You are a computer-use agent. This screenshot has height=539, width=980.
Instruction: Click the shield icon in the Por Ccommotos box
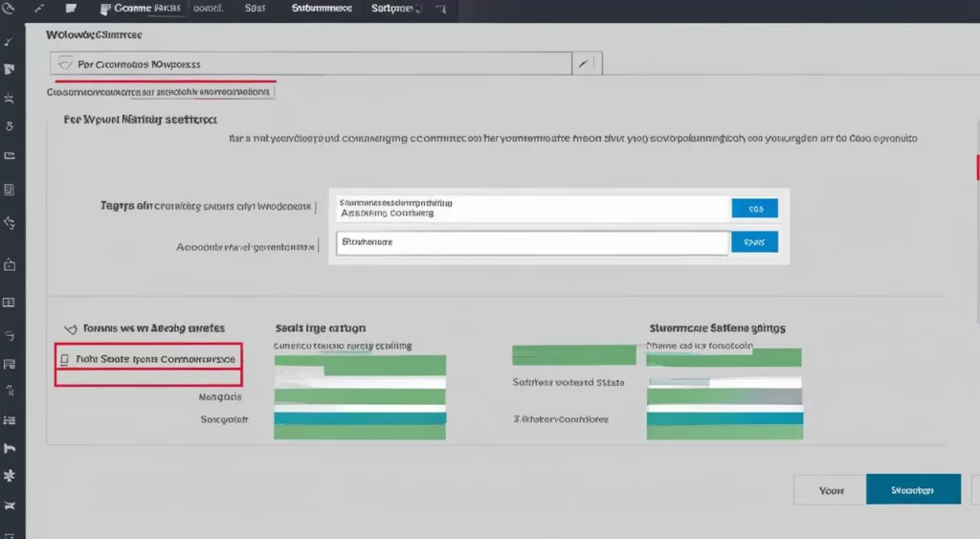[64, 64]
